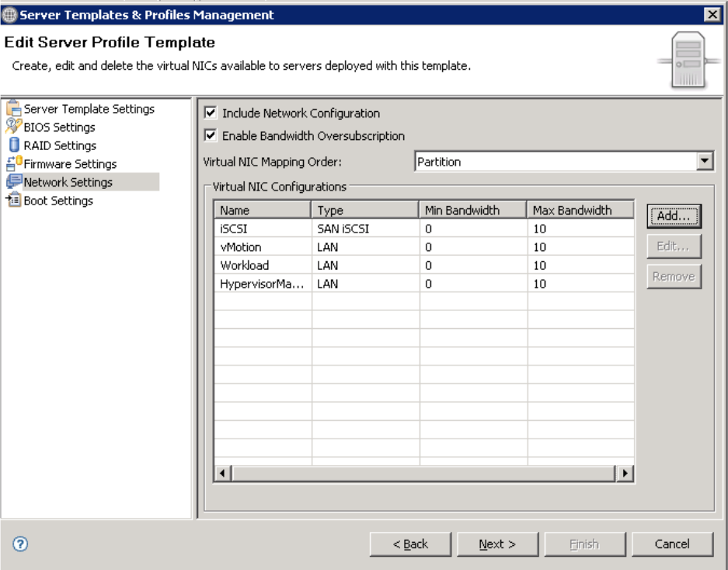Screen dimensions: 728x570
Task: Click the Server Template Settings icon
Action: click(15, 110)
